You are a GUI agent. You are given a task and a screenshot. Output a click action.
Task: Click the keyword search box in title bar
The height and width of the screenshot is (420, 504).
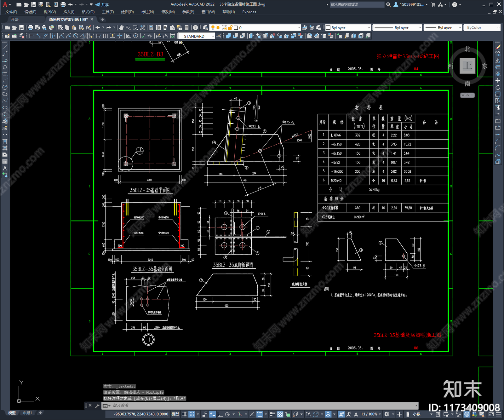tap(357, 4)
